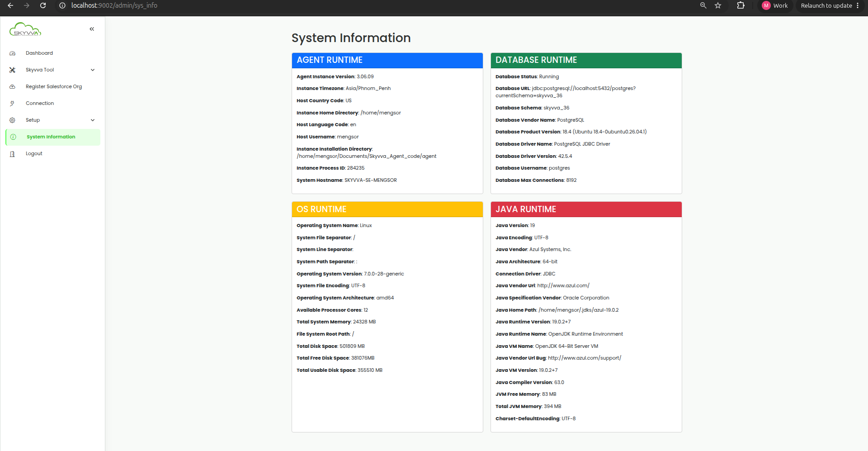
Task: Click the DATABASE RUNTIME card header
Action: [x=586, y=60]
